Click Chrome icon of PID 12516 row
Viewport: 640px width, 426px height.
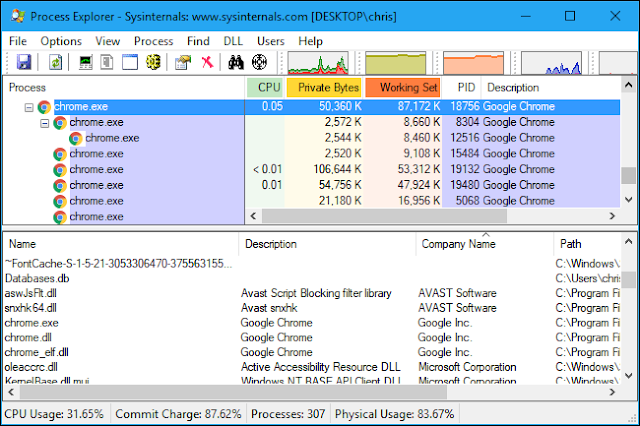coord(76,138)
